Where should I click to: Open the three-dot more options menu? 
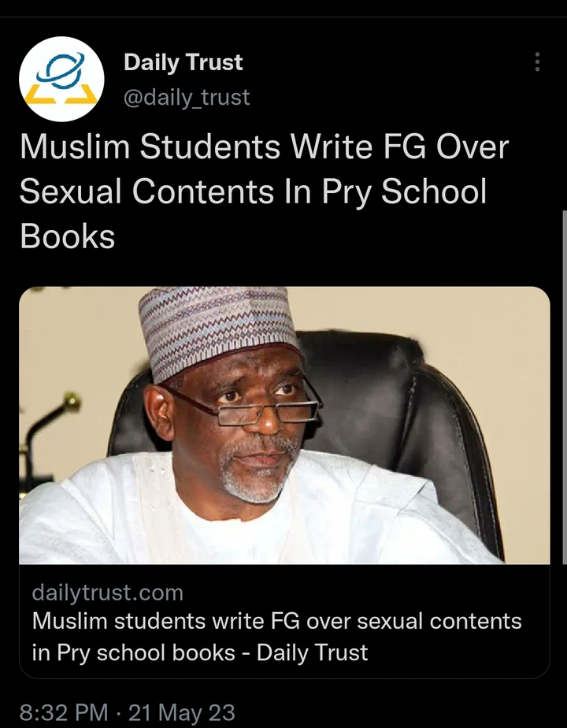coord(537,61)
